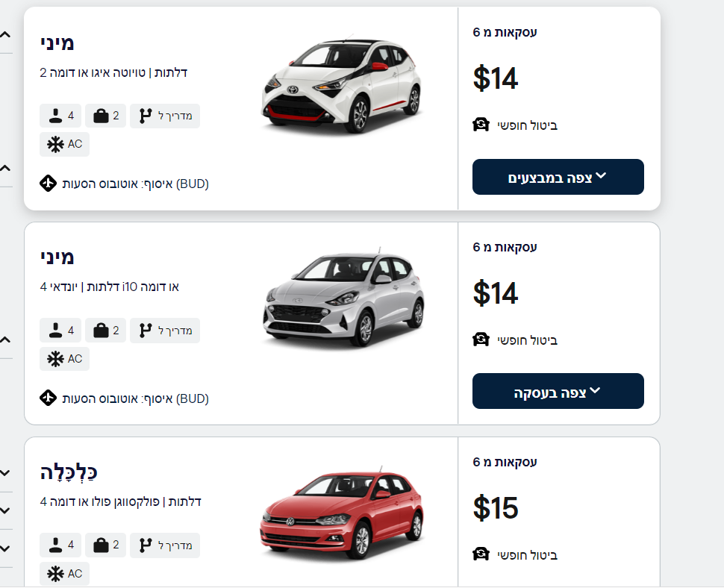Image resolution: width=724 pixels, height=588 pixels.
Task: Click airport shuttle icon on Hyundai i10 card
Action: click(49, 398)
